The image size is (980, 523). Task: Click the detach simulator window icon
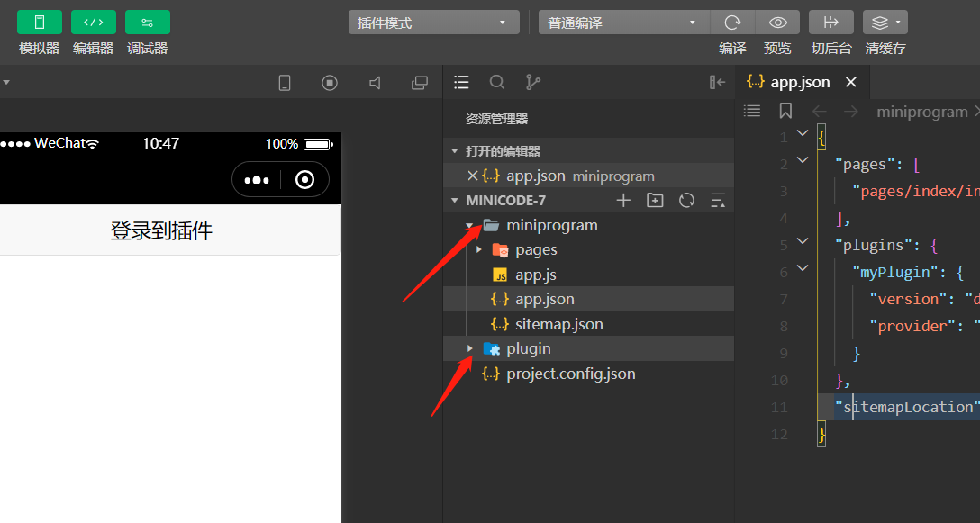coord(420,83)
